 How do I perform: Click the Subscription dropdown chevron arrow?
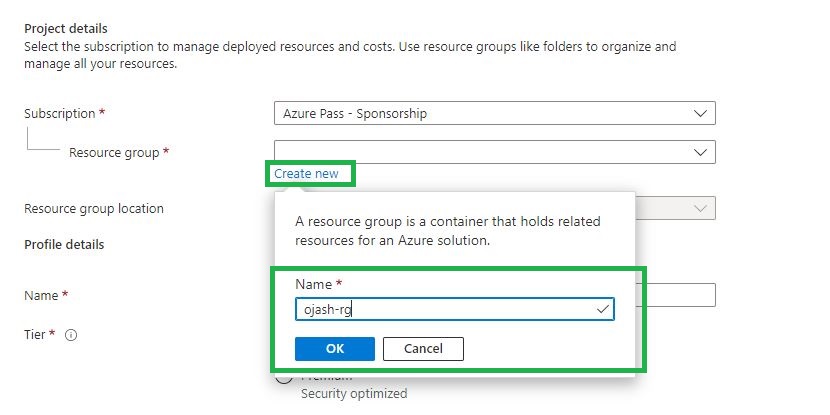[701, 113]
